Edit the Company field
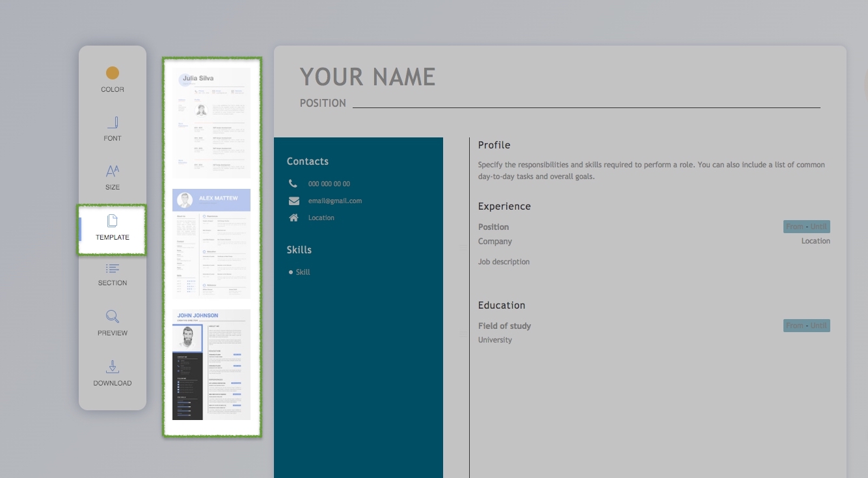The height and width of the screenshot is (478, 868). tap(495, 241)
